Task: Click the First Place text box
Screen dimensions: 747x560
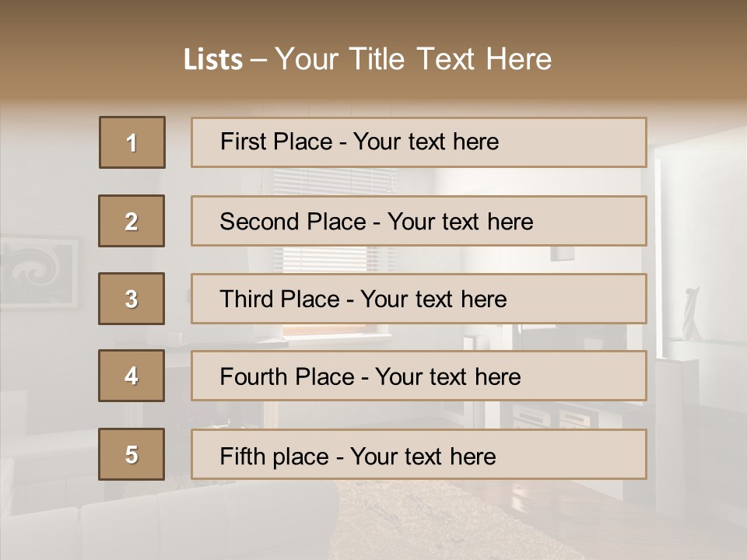Action: click(x=419, y=142)
